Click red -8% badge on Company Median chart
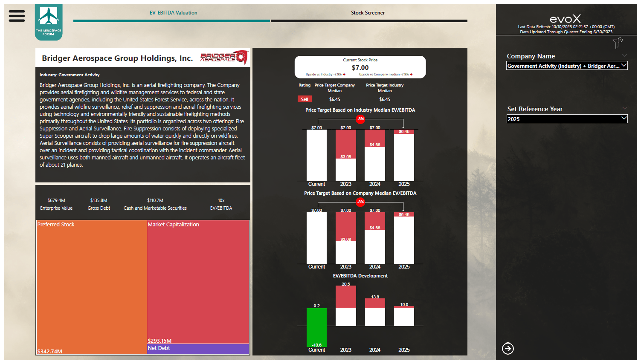The width and height of the screenshot is (641, 364). [361, 202]
